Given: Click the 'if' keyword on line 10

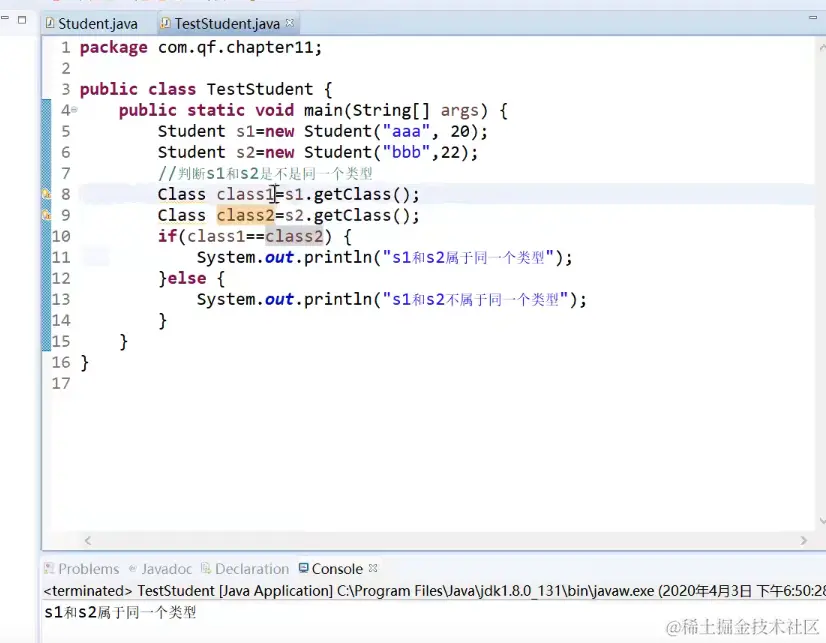Looking at the screenshot, I should tap(168, 236).
